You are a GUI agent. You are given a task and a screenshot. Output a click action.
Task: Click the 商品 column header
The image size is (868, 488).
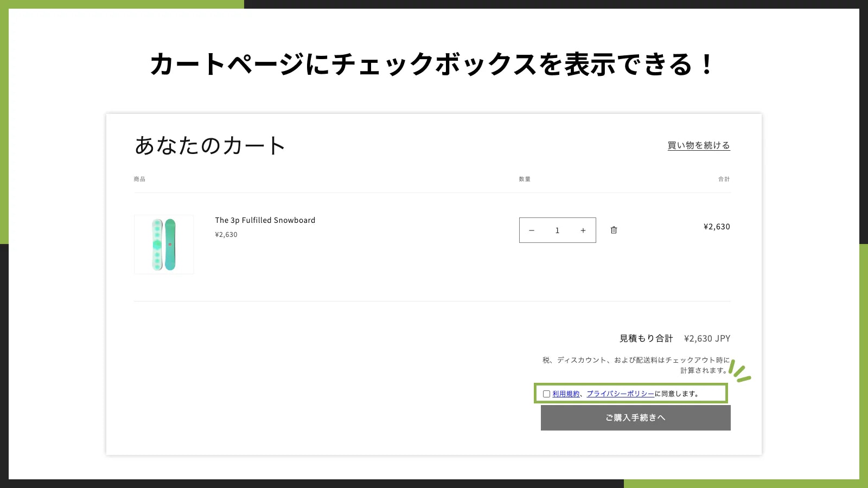click(139, 179)
